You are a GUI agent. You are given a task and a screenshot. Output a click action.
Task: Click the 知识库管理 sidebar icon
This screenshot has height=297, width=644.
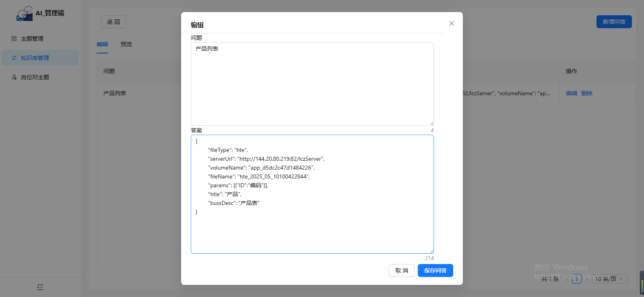click(x=14, y=58)
